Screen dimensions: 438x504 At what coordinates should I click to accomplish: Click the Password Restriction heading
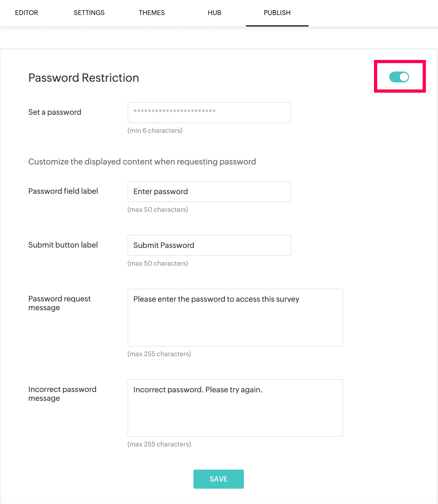coord(84,78)
